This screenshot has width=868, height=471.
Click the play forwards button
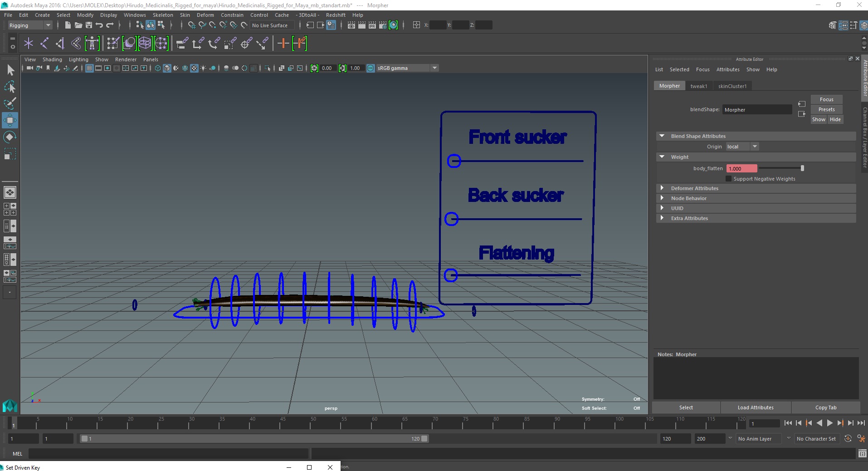(x=829, y=423)
